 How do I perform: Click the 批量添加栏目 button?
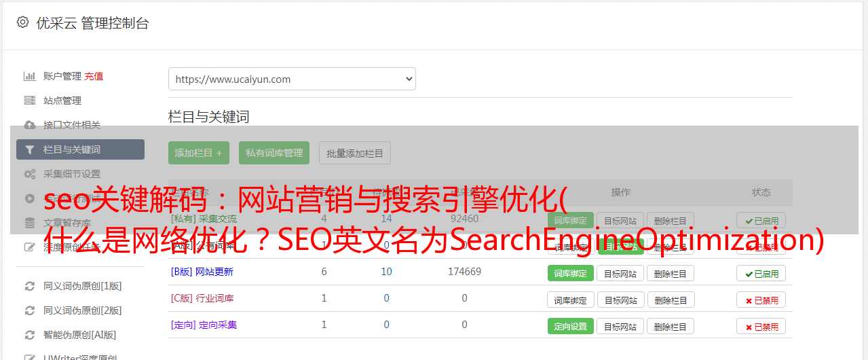[355, 153]
